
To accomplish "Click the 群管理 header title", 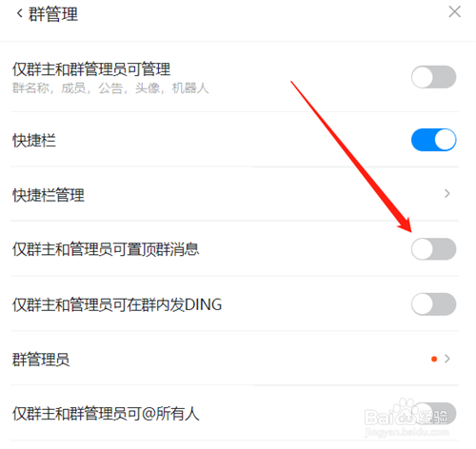I will tap(53, 14).
